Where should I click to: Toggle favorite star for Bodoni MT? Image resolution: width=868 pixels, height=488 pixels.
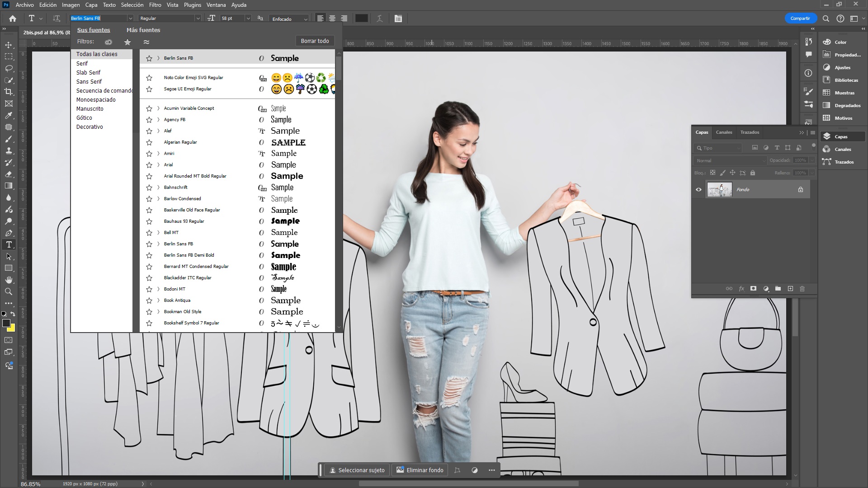pyautogui.click(x=149, y=290)
